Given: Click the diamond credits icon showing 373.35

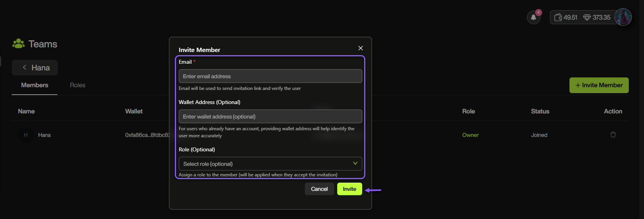Looking at the screenshot, I should [587, 17].
